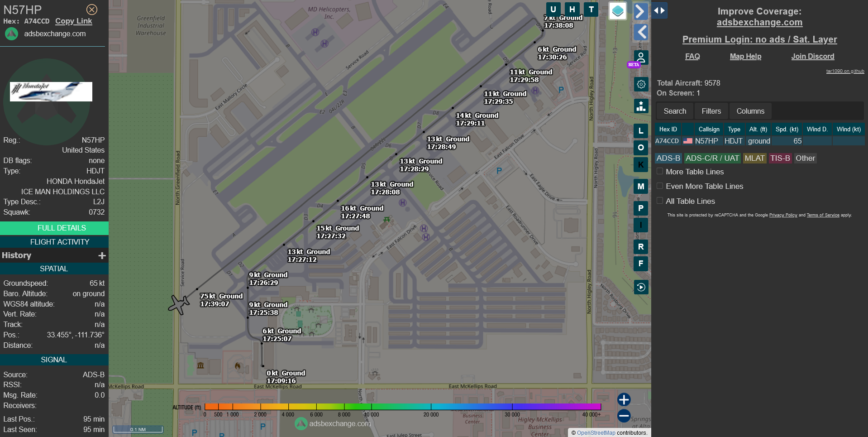
Task: Open the Search tab
Action: tap(675, 111)
